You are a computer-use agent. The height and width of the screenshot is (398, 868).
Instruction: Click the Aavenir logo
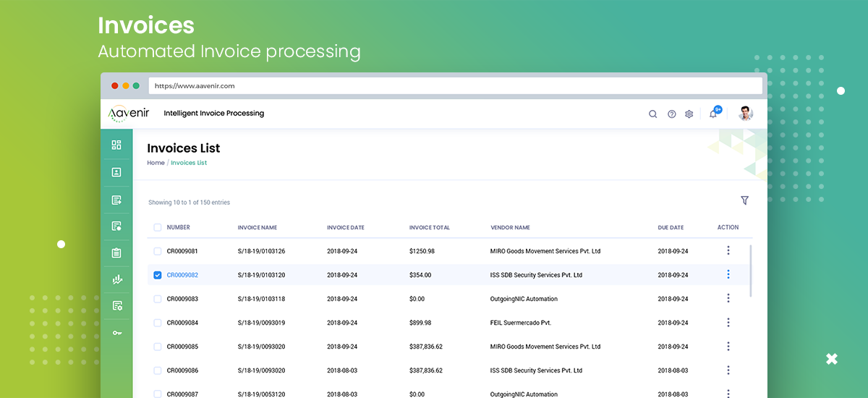pyautogui.click(x=128, y=114)
